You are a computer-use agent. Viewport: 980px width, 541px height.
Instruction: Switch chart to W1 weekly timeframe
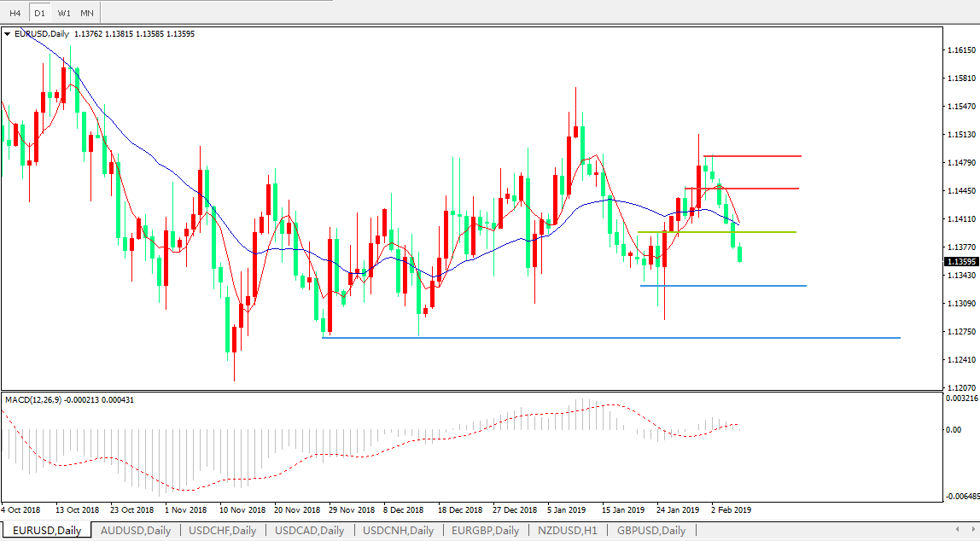point(64,13)
